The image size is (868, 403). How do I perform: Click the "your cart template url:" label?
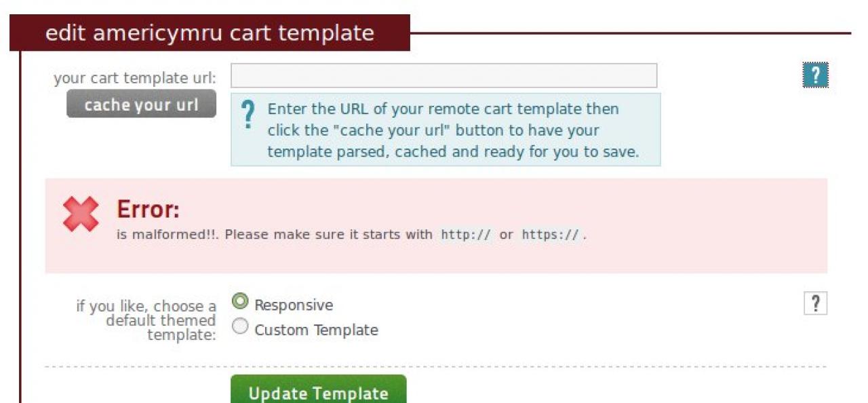click(135, 78)
